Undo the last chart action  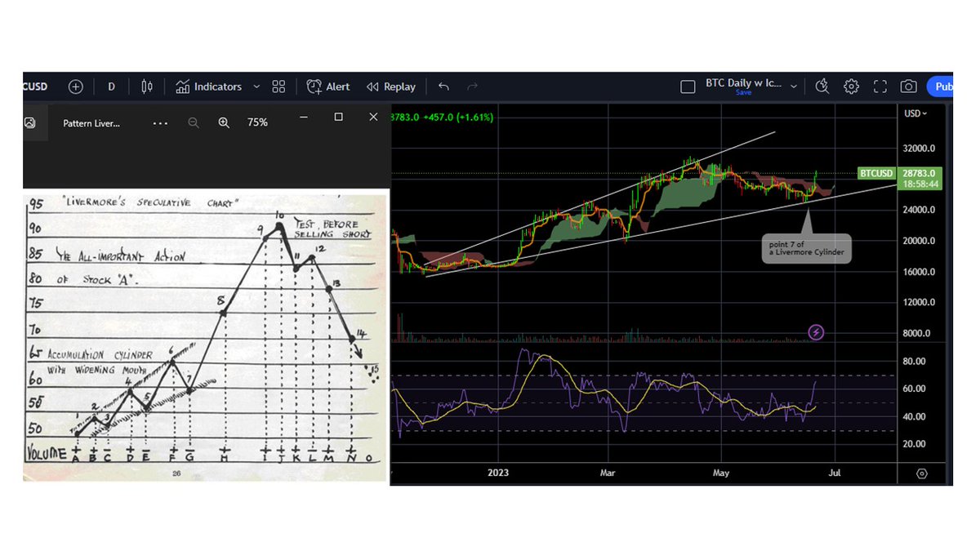(x=443, y=87)
